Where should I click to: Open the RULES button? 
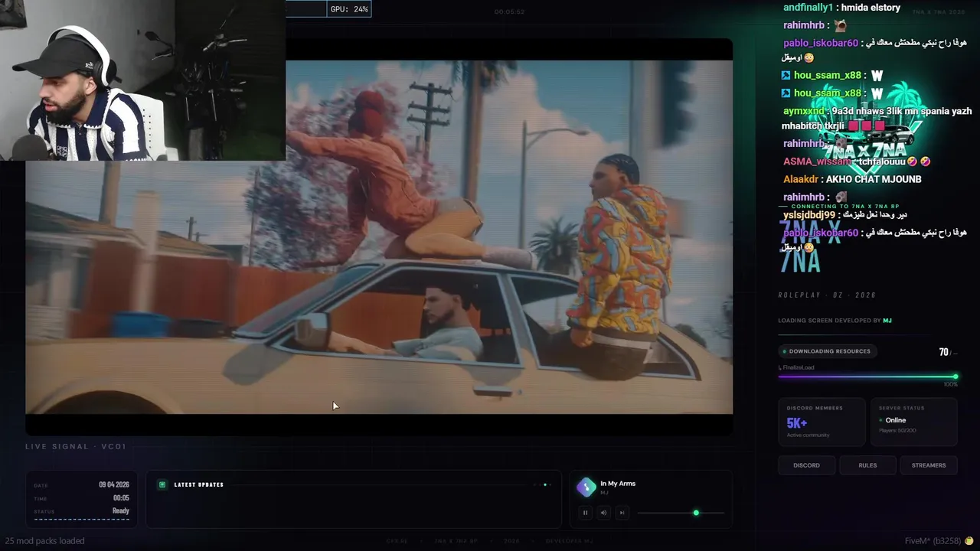point(867,465)
